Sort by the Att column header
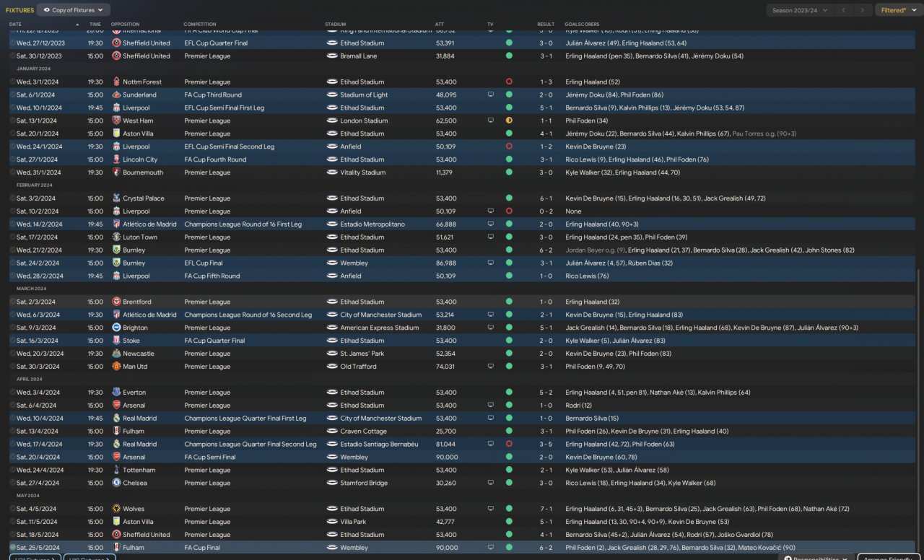Image resolution: width=924 pixels, height=560 pixels. point(440,25)
